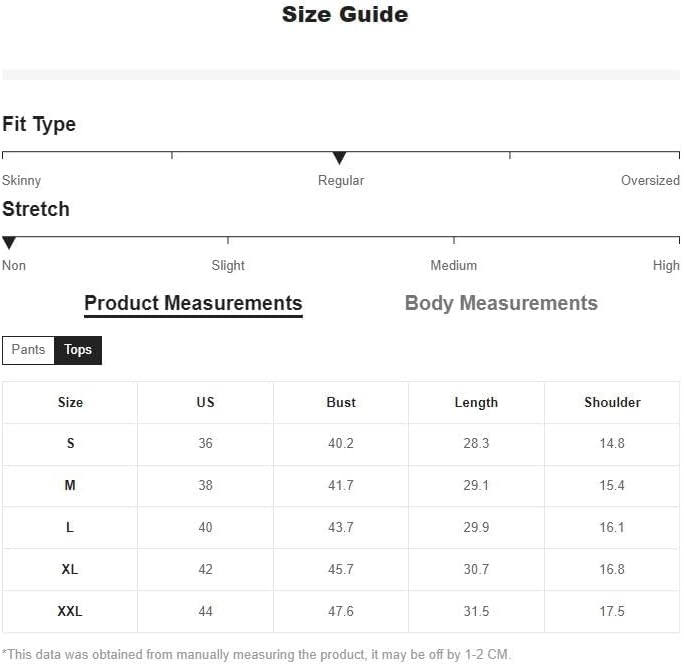Click the Stretch triangle marker at Non
Screen dimensions: 684x666
tap(9, 243)
